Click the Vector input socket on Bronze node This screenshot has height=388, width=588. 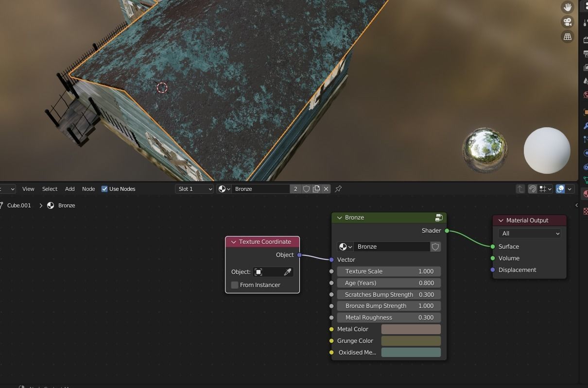point(331,260)
